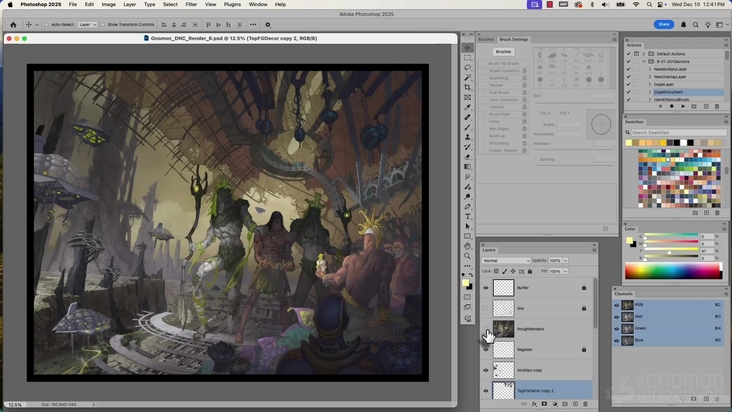Click the Home icon in options bar
This screenshot has height=412, width=732.
coord(13,24)
